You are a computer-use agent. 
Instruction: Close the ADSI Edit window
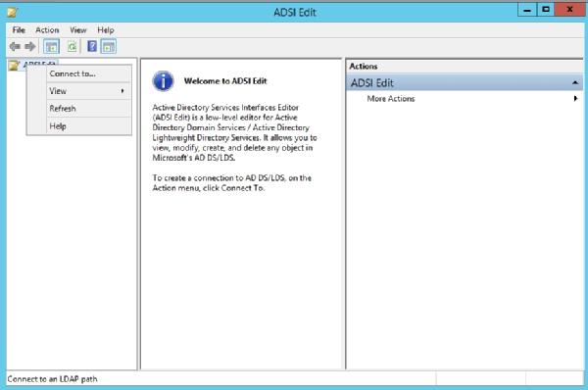pyautogui.click(x=569, y=10)
